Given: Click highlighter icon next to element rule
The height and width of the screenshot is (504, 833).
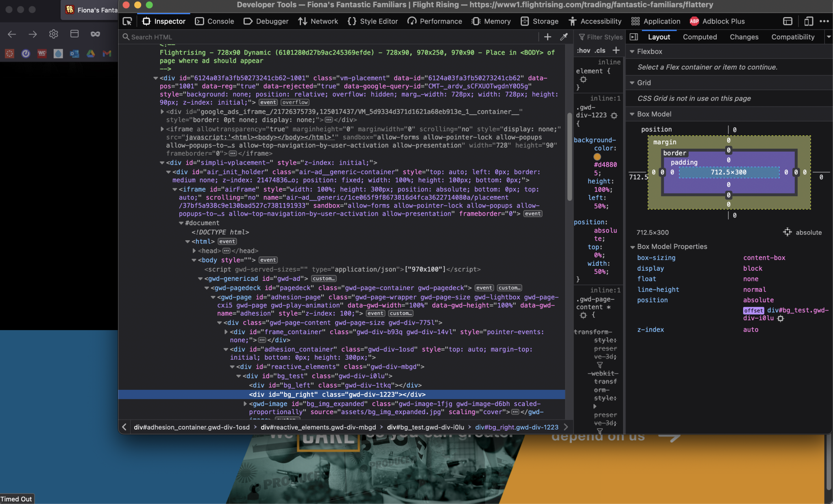Looking at the screenshot, I should coord(583,79).
